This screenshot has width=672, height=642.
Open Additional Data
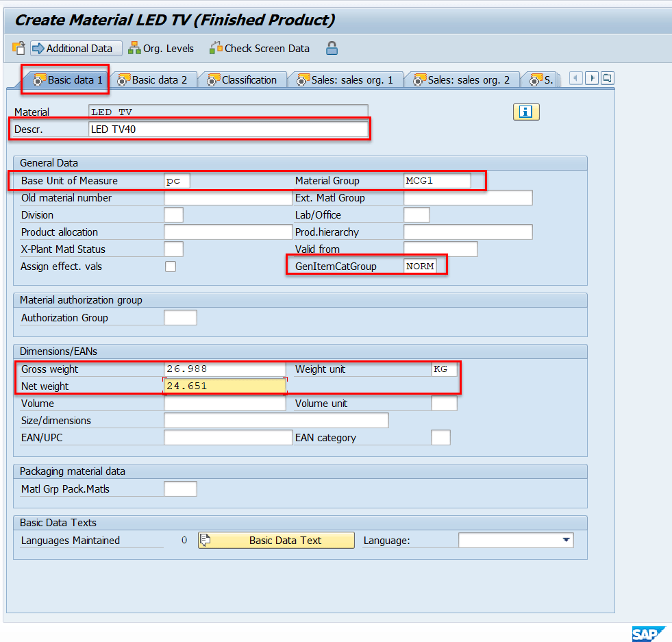coord(76,49)
